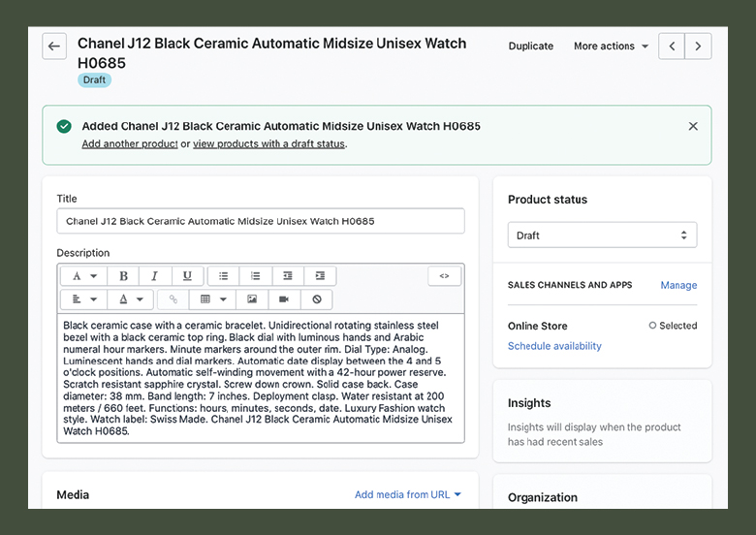Open the Product status Draft dropdown
Screen dimensions: 756x535
tap(602, 236)
